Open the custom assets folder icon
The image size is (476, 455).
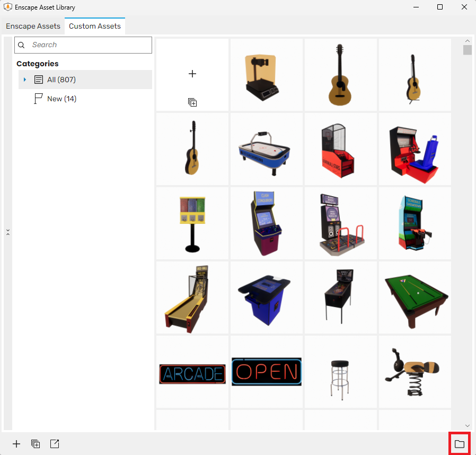click(460, 444)
